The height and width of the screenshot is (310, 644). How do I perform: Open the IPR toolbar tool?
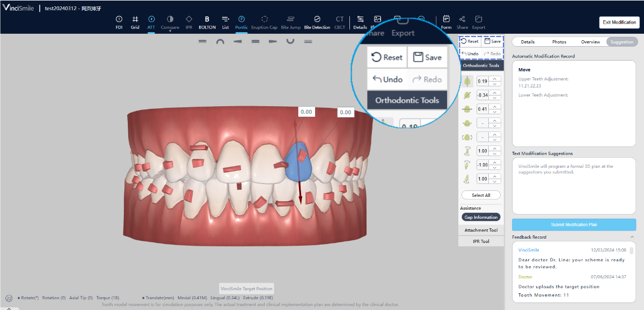tap(189, 22)
